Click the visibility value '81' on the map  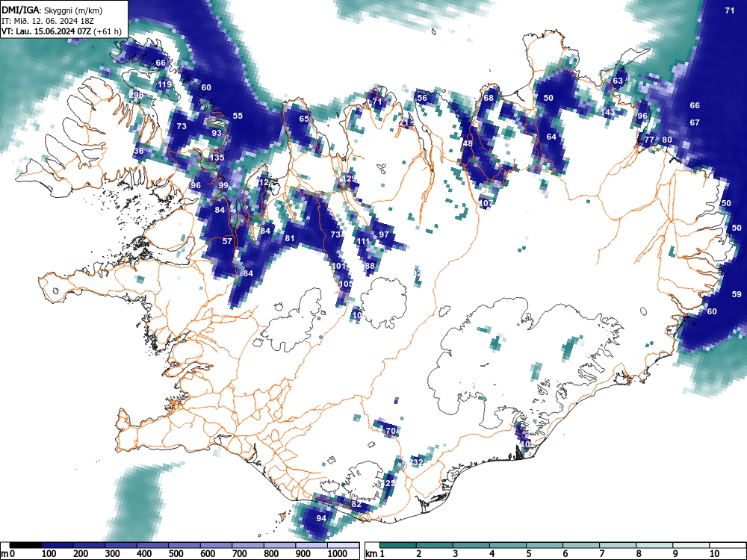point(290,238)
